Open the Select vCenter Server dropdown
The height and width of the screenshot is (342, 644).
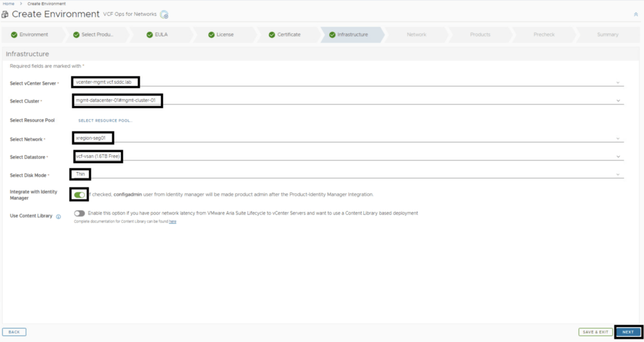click(618, 83)
